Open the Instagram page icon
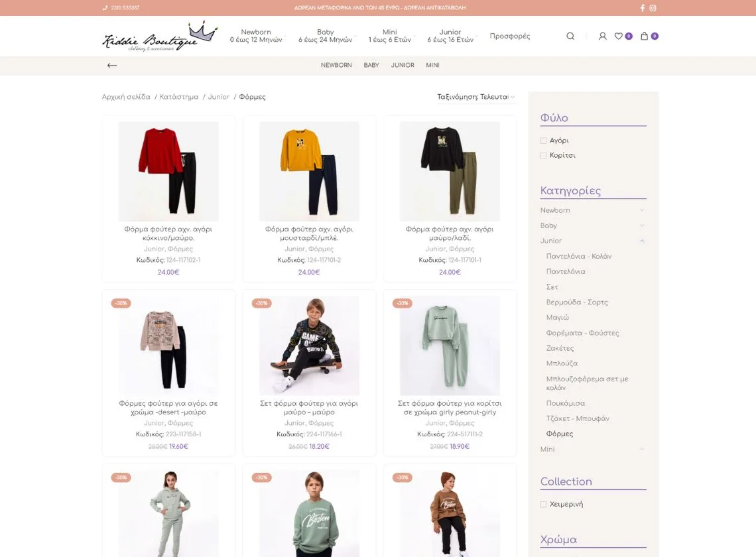756x557 pixels. (653, 8)
